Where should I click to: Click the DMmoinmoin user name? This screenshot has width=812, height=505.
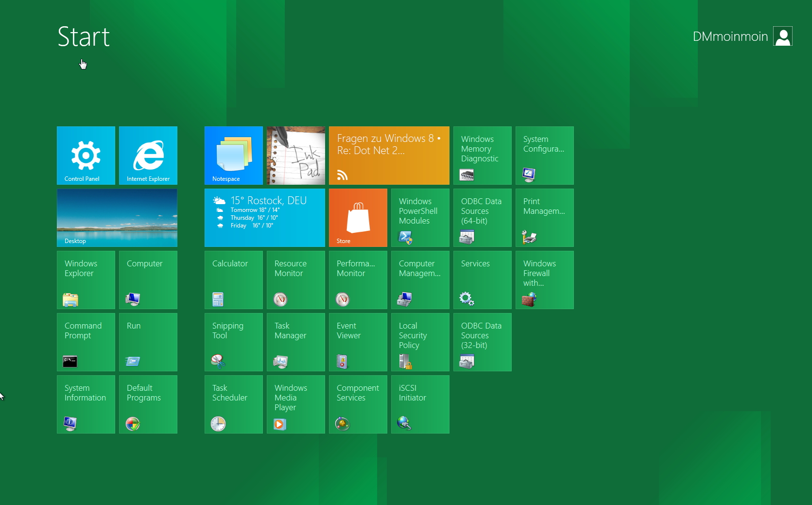point(730,36)
